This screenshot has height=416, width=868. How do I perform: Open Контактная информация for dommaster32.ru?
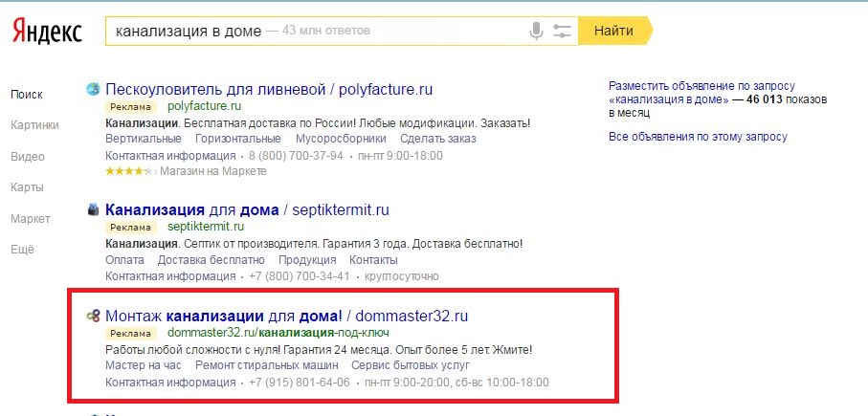click(x=170, y=382)
